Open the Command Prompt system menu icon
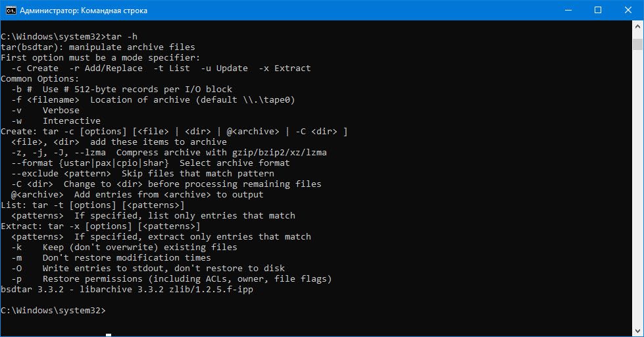The height and width of the screenshot is (337, 644). click(11, 11)
